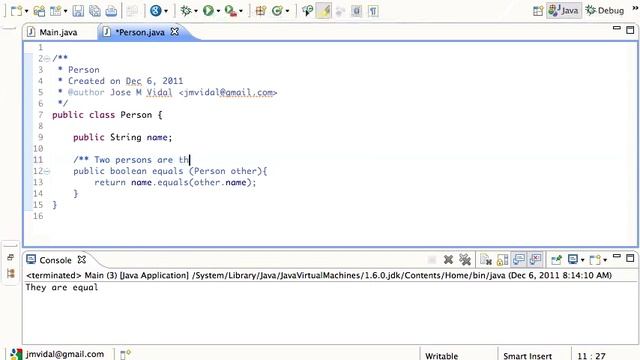Click the 'public class Person {' line
The height and width of the screenshot is (360, 640).
point(107,115)
